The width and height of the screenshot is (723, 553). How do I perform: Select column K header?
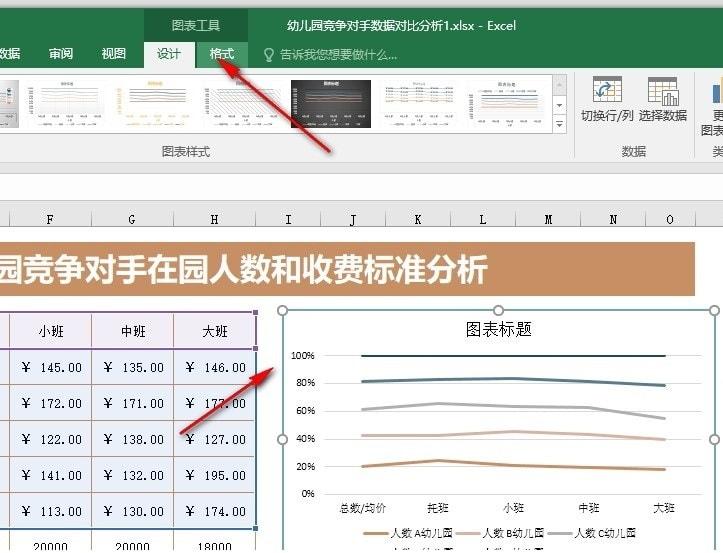coord(418,220)
